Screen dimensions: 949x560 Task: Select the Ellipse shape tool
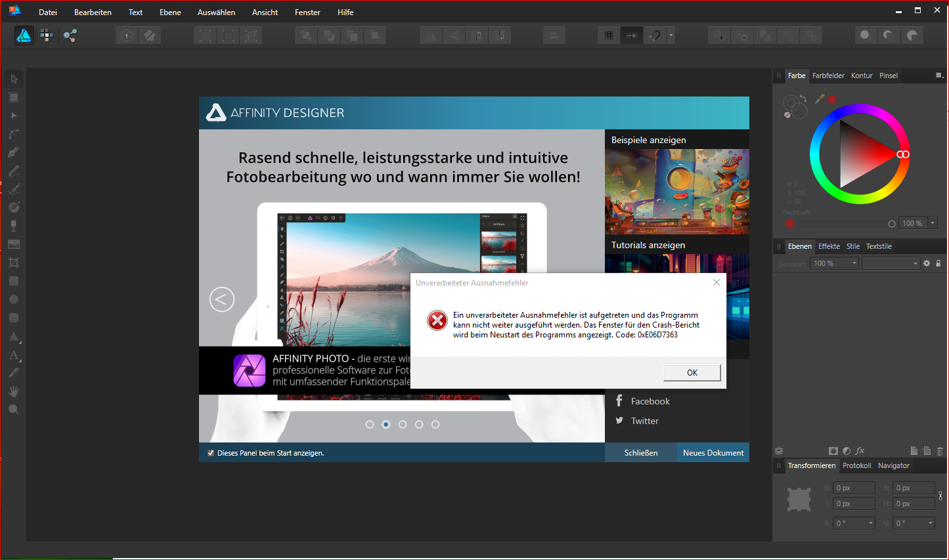(x=14, y=299)
